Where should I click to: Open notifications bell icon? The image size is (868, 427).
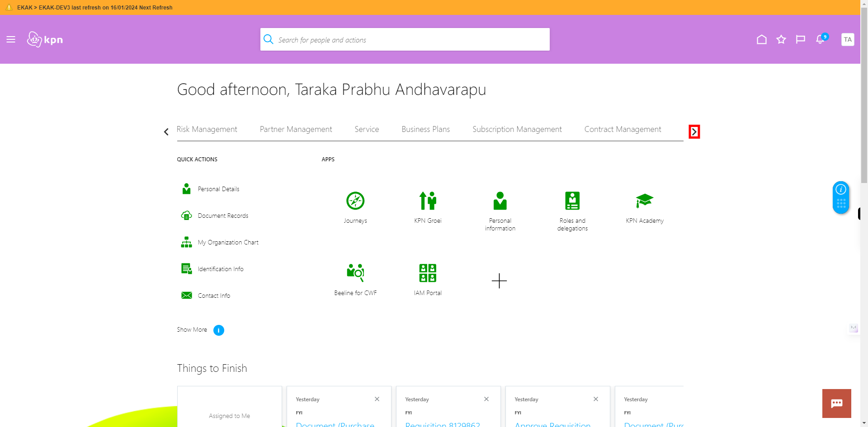coord(821,39)
